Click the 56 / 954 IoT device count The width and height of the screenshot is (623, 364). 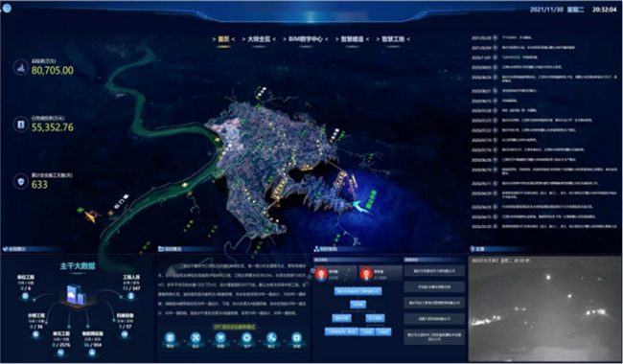(93, 345)
